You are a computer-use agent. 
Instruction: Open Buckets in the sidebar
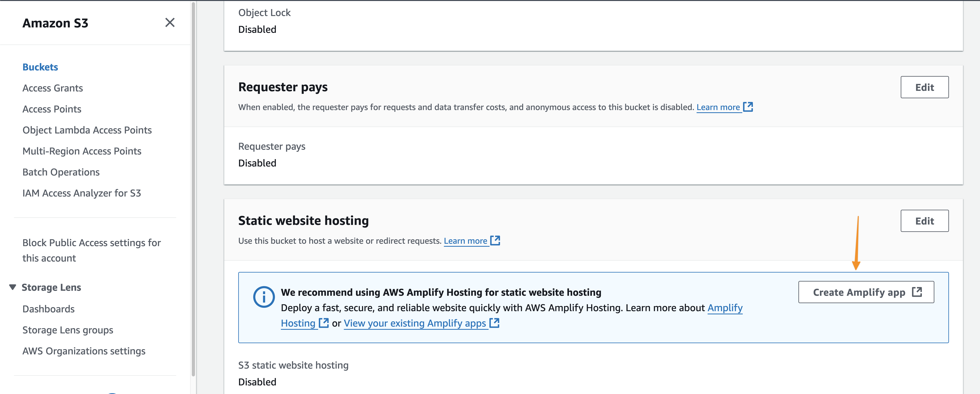(x=40, y=67)
